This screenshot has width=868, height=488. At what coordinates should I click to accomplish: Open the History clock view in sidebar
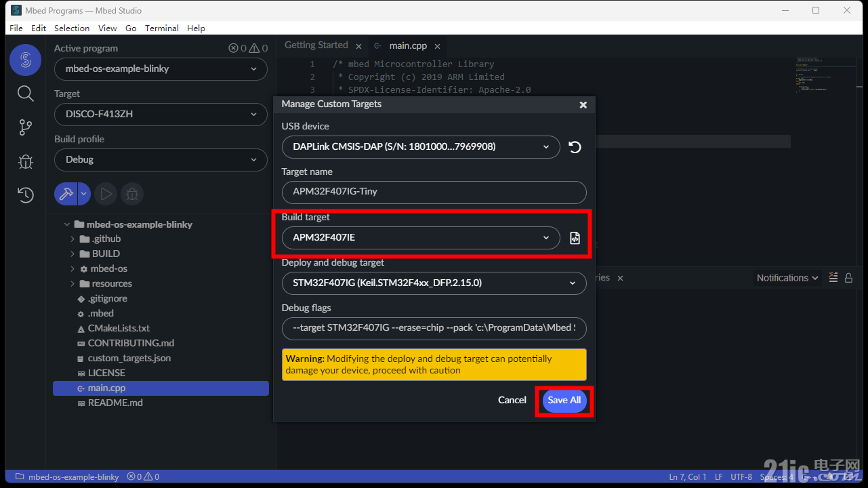(x=25, y=195)
